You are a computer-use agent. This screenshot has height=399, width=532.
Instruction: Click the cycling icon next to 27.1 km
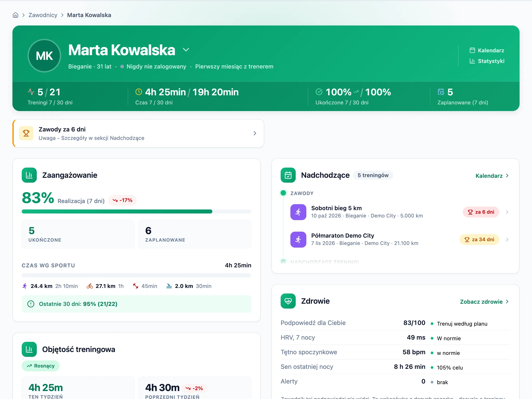(x=90, y=286)
